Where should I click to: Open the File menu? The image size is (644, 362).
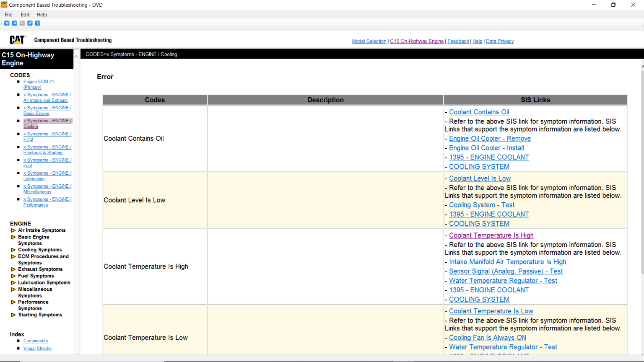pos(8,14)
